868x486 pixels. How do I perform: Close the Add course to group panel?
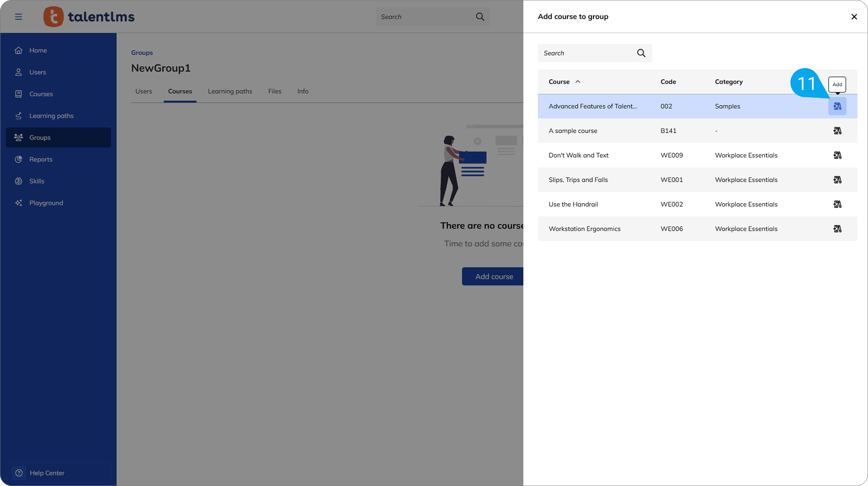(854, 17)
